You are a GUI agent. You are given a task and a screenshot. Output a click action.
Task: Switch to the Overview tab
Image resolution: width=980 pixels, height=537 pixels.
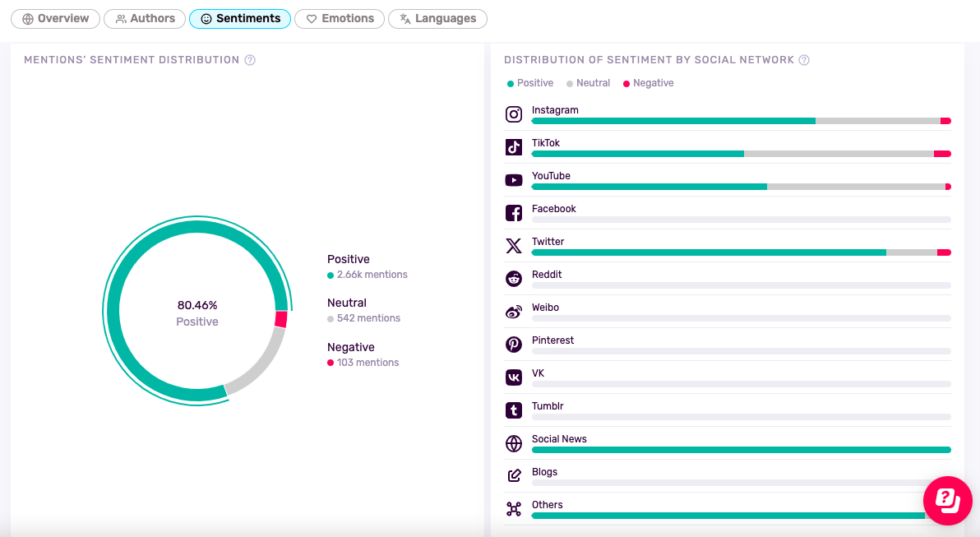pyautogui.click(x=55, y=19)
